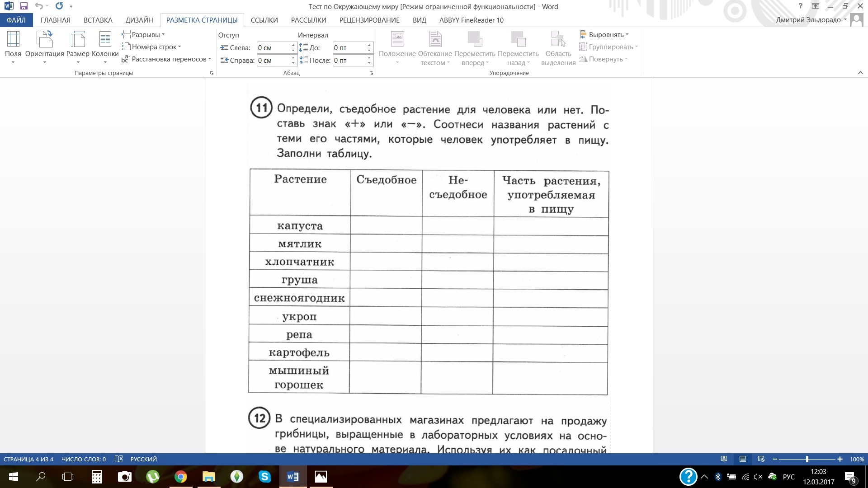Click the До spacing before field
This screenshot has width=868, height=488.
click(x=349, y=48)
